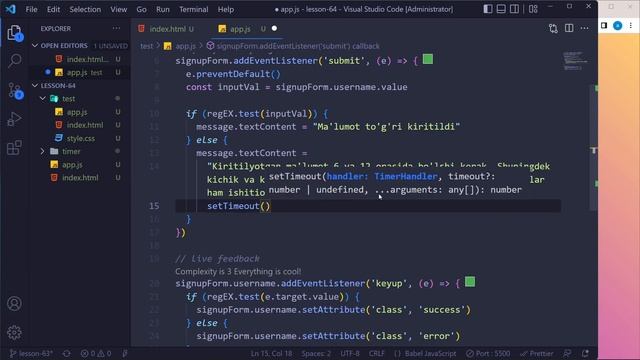The width and height of the screenshot is (640, 360).
Task: Click the Prettier status bar item
Action: tap(537, 353)
